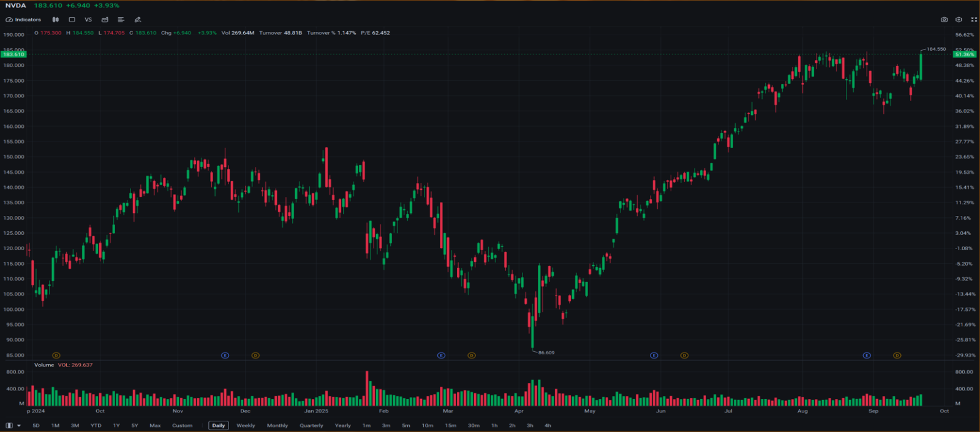
Task: Select the 3M time range
Action: [75, 425]
